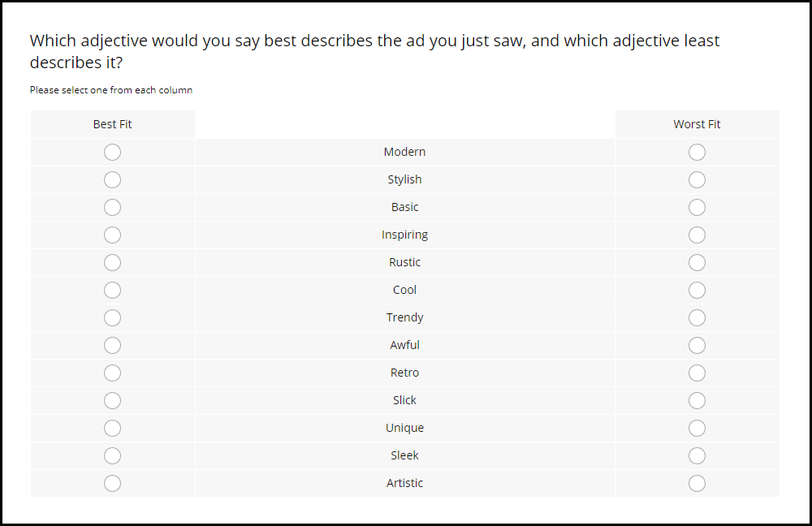
Task: Mark Trendy as Worst Fit
Action: (x=697, y=317)
